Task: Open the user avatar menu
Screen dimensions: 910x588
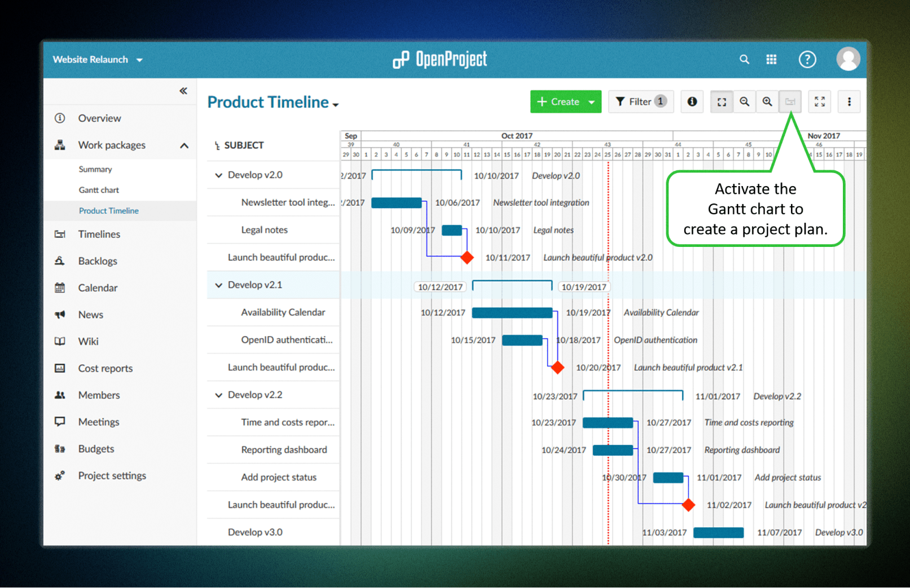Action: 848,59
